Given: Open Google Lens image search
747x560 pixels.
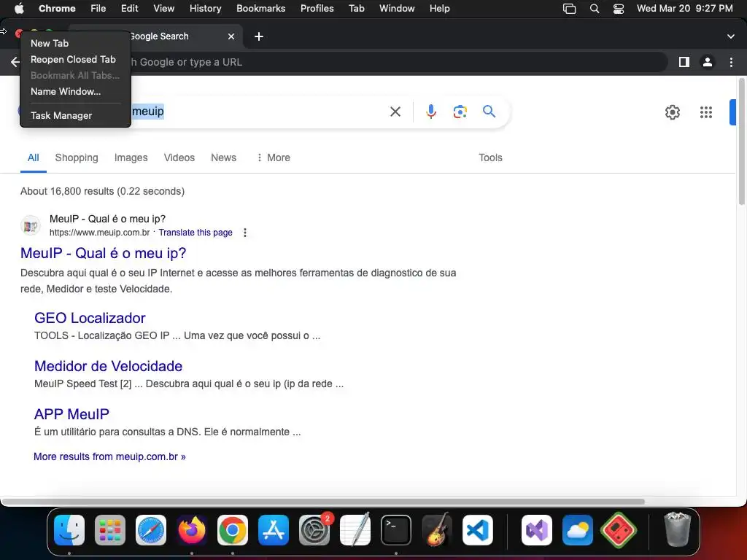Looking at the screenshot, I should click(460, 112).
